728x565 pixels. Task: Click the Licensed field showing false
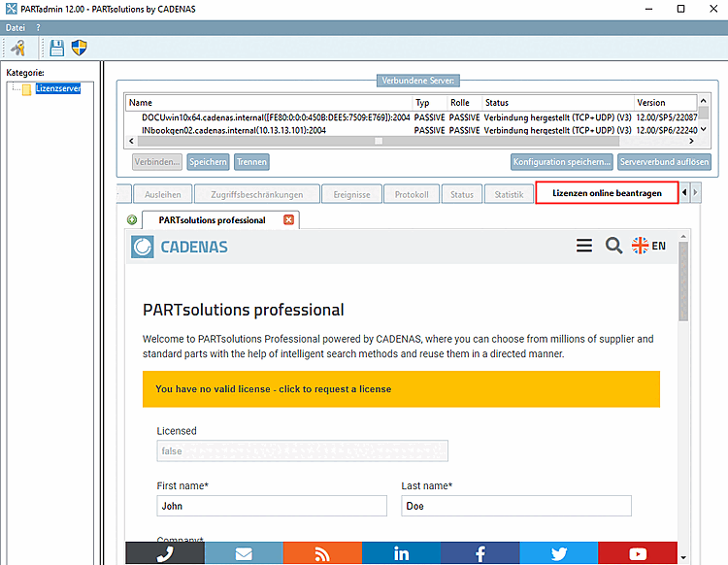point(302,450)
